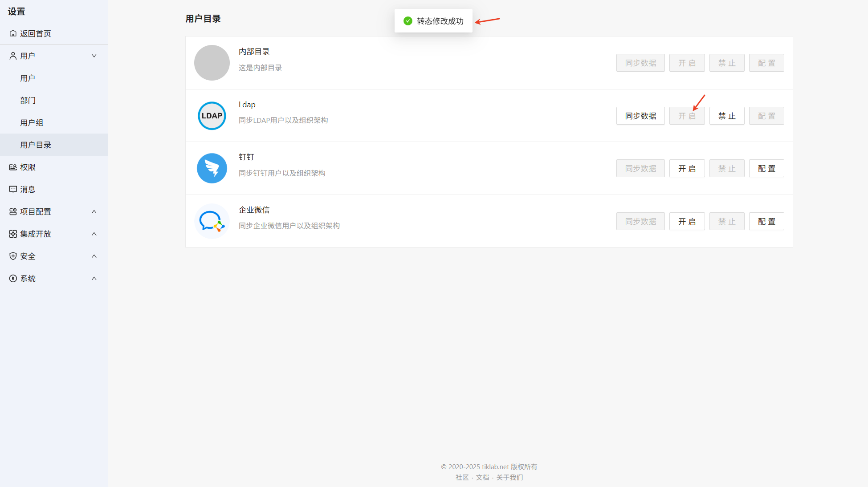This screenshot has height=487, width=868.
Task: Enable the 企业微信 directory with 开启
Action: pyautogui.click(x=686, y=221)
